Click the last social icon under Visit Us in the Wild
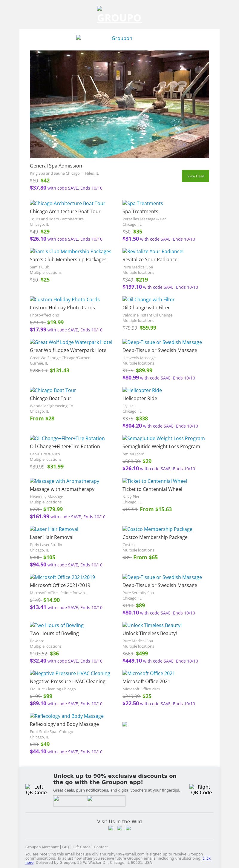Viewport: 239px width, 868px height. point(128,828)
